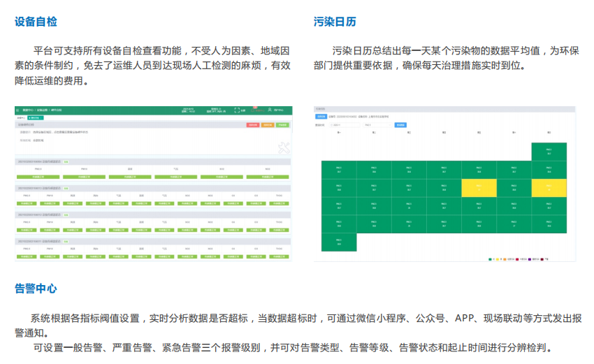Click the wrench tools icon in self-check panel
This screenshot has height=364, width=594.
tap(283, 147)
